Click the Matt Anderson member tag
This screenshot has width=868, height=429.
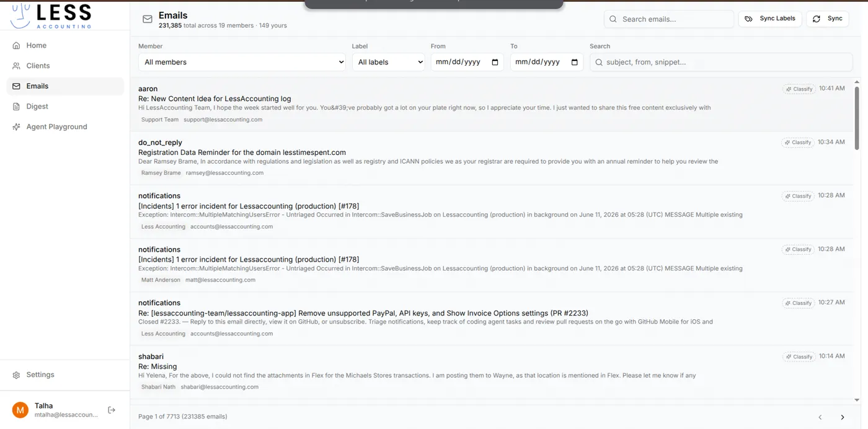[161, 280]
